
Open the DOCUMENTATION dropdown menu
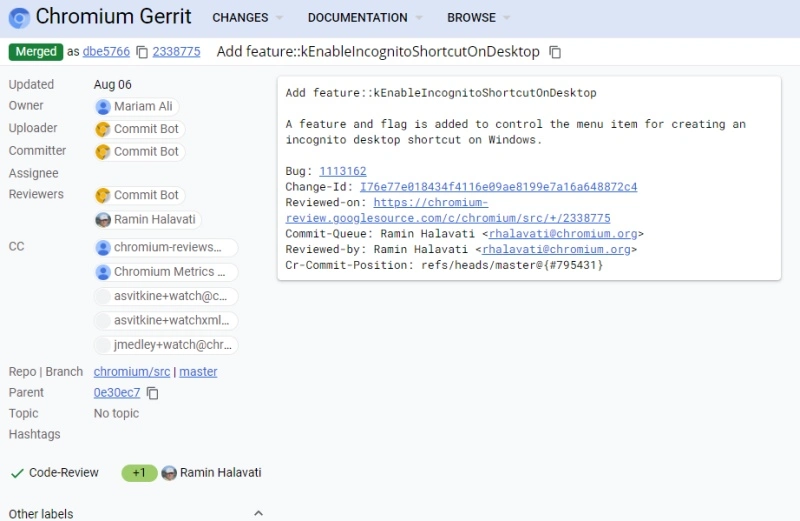pyautogui.click(x=364, y=18)
